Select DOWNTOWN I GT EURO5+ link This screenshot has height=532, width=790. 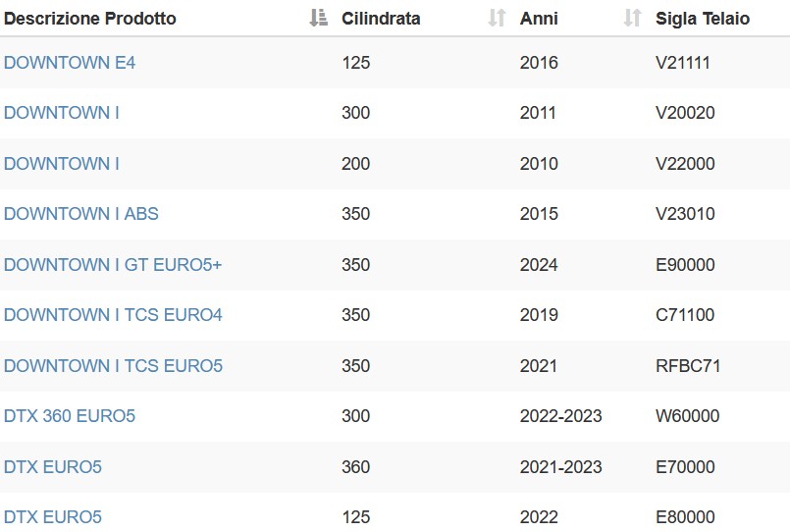click(x=113, y=264)
